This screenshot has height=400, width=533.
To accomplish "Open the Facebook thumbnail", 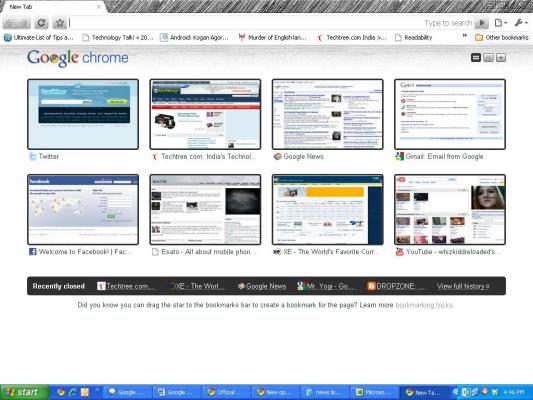I will [x=83, y=209].
